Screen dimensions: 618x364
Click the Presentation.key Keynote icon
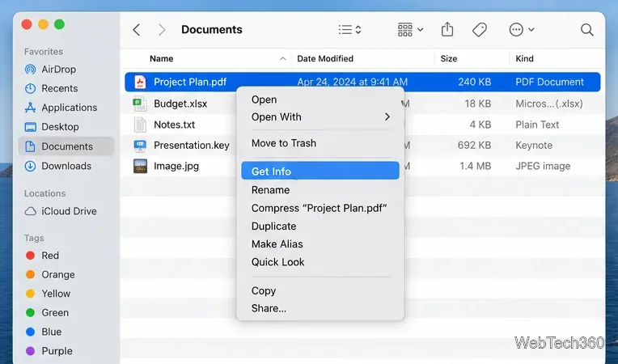(140, 146)
